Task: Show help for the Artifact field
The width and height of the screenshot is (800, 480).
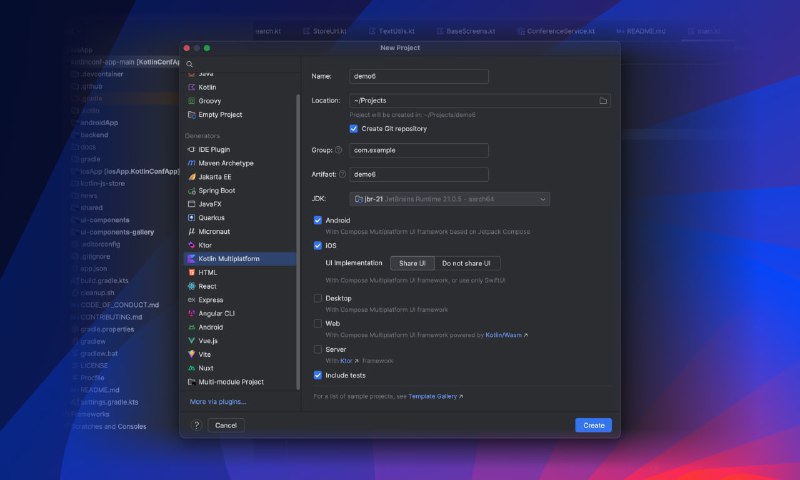Action: [x=342, y=174]
